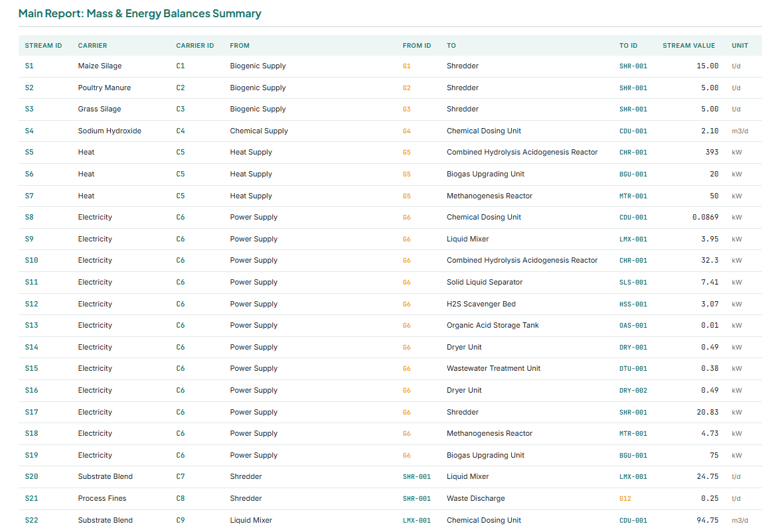Screen dimensions: 778x532
Task: Click carrier ID C4
Action: (181, 131)
